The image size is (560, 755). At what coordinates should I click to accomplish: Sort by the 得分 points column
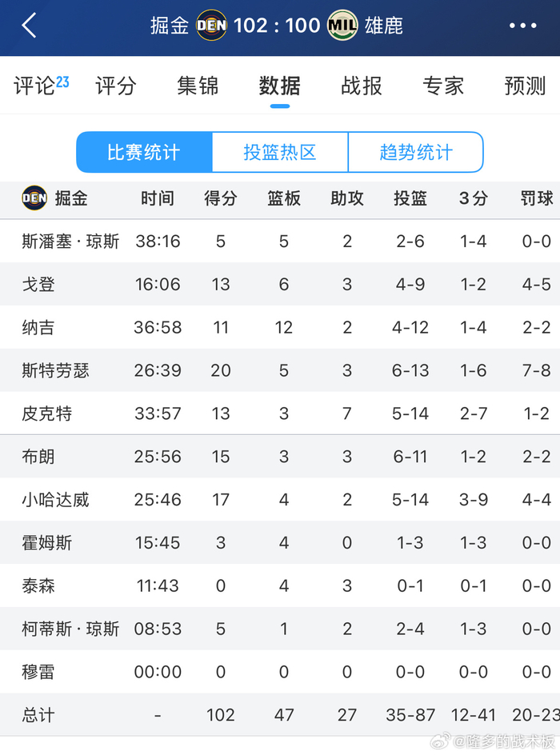220,198
